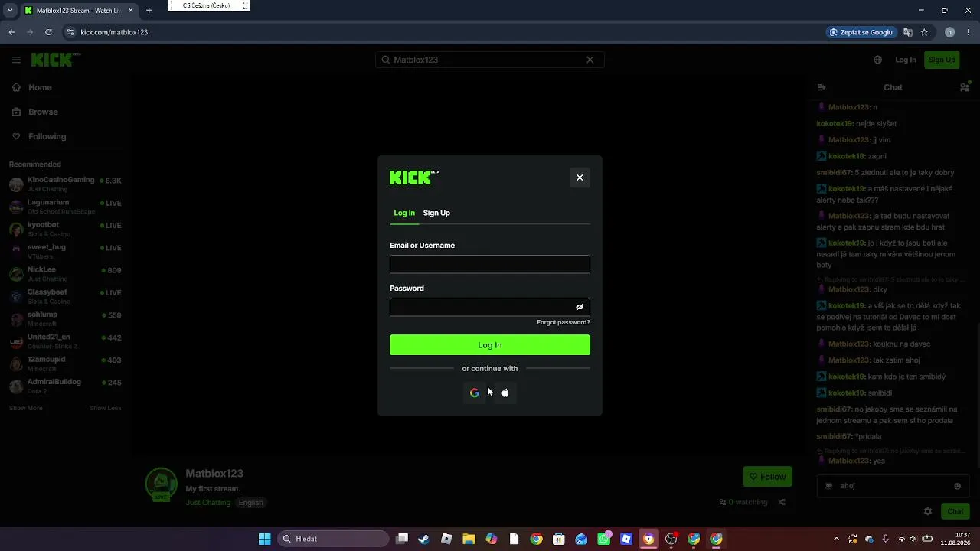Image resolution: width=980 pixels, height=551 pixels.
Task: Open WhatsApp from the taskbar
Action: (604, 539)
